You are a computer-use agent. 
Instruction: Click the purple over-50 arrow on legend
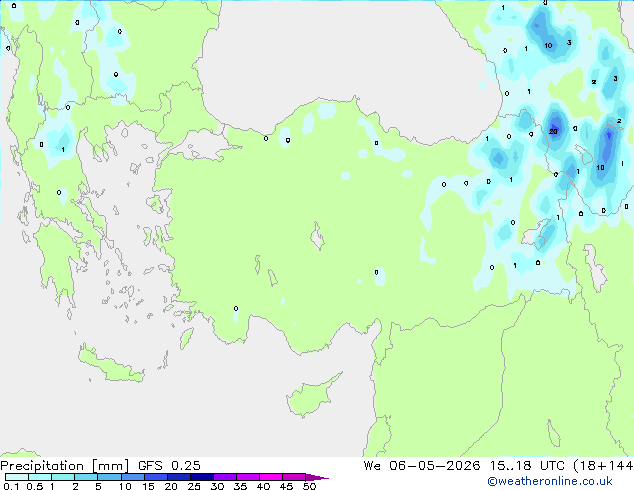pyautogui.click(x=317, y=477)
